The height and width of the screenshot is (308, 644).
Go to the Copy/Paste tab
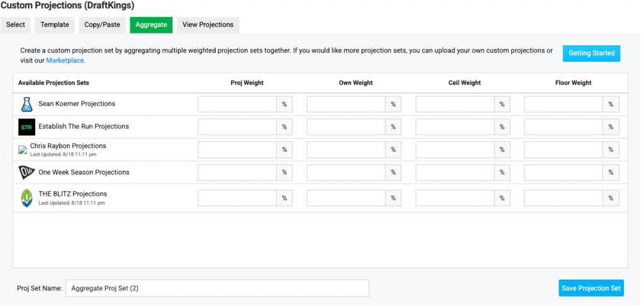101,25
